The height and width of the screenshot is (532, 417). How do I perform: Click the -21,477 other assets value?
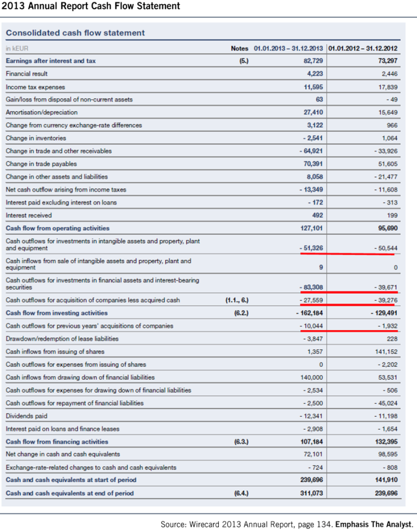(x=386, y=177)
